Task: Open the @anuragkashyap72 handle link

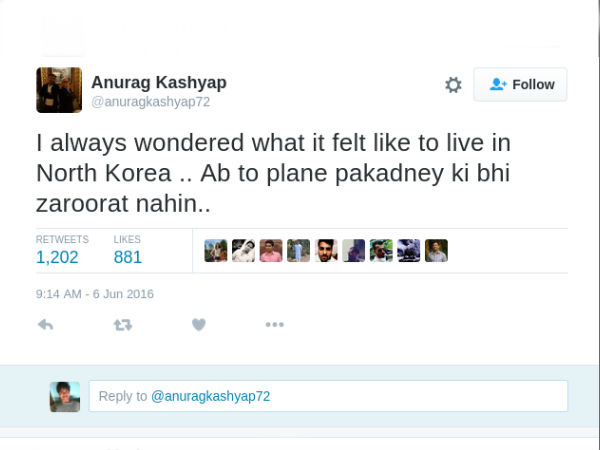Action: point(150,102)
